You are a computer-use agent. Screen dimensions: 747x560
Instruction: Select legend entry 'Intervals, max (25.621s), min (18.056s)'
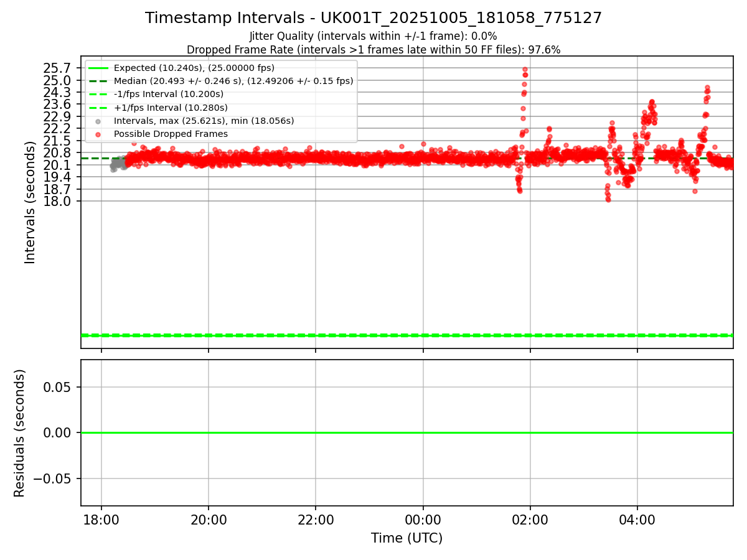204,121
